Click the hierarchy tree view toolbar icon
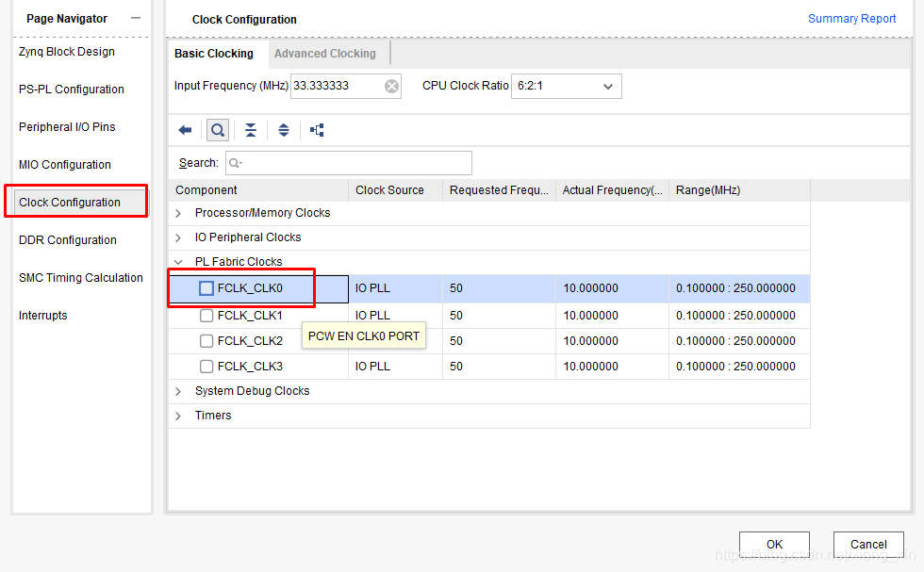Image resolution: width=924 pixels, height=572 pixels. point(317,130)
